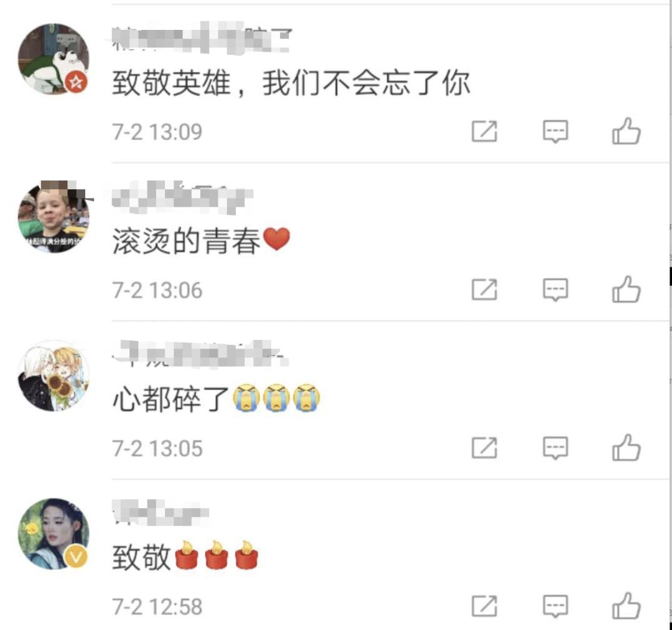
Task: Like the 致敬英雄 comment
Action: tap(626, 131)
